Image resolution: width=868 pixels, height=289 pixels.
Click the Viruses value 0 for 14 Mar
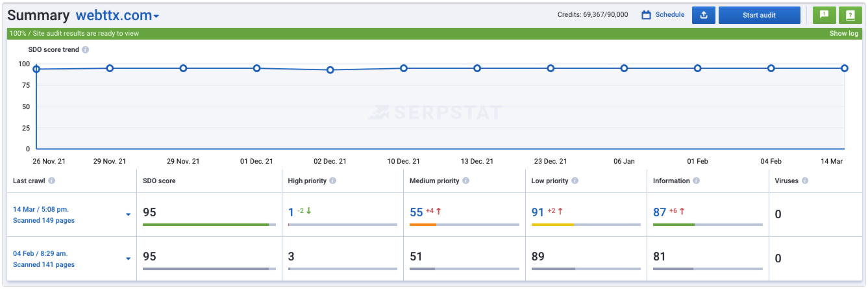[778, 214]
